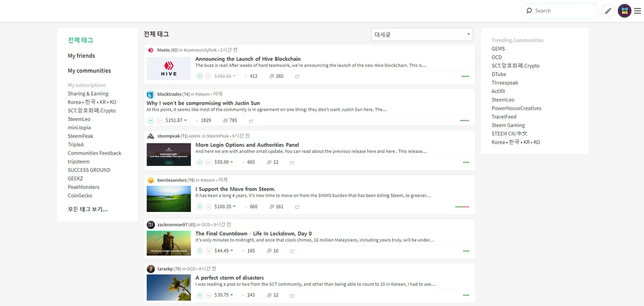Select 전체 태그 in left sidebar
The image size is (644, 306).
pos(80,40)
